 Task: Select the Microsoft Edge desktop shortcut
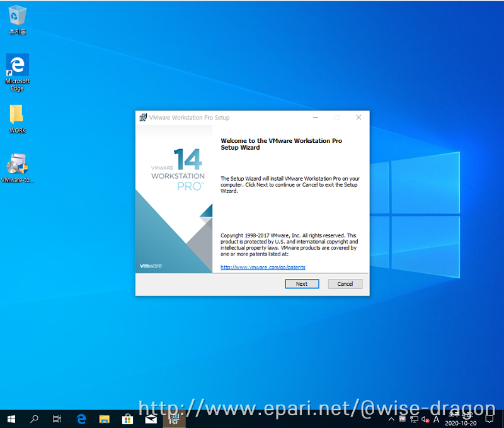point(18,72)
